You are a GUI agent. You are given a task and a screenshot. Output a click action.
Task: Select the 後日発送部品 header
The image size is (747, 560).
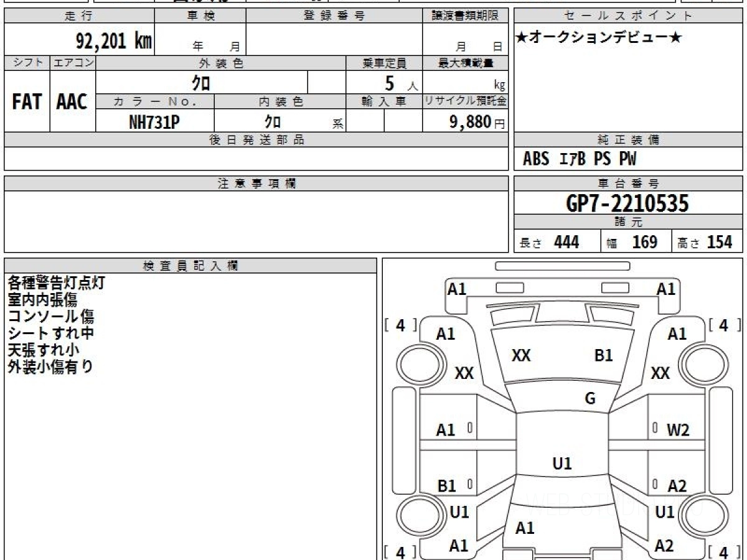(x=256, y=140)
